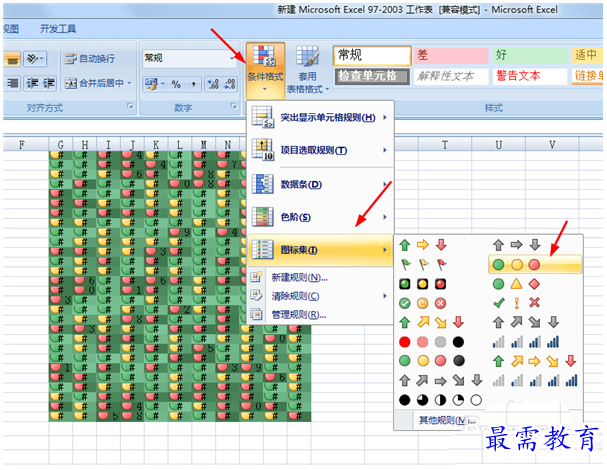This screenshot has height=470, width=607.
Task: Choose 3 traffic lights rimmed icon set
Action: pyautogui.click(x=423, y=284)
